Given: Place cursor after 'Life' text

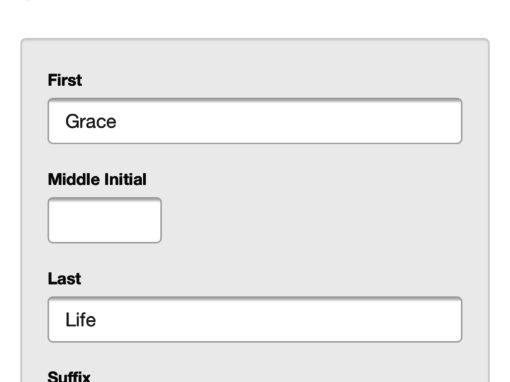Looking at the screenshot, I should tap(97, 320).
